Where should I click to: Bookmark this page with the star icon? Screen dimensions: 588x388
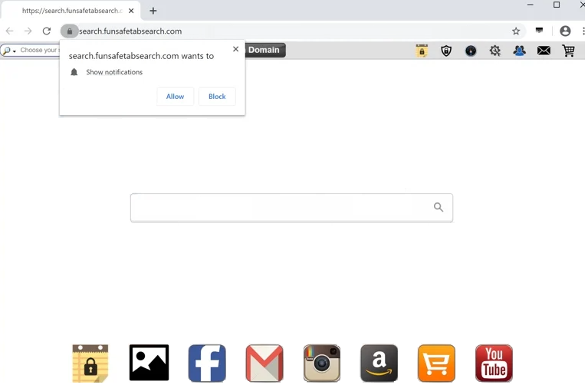click(x=516, y=31)
